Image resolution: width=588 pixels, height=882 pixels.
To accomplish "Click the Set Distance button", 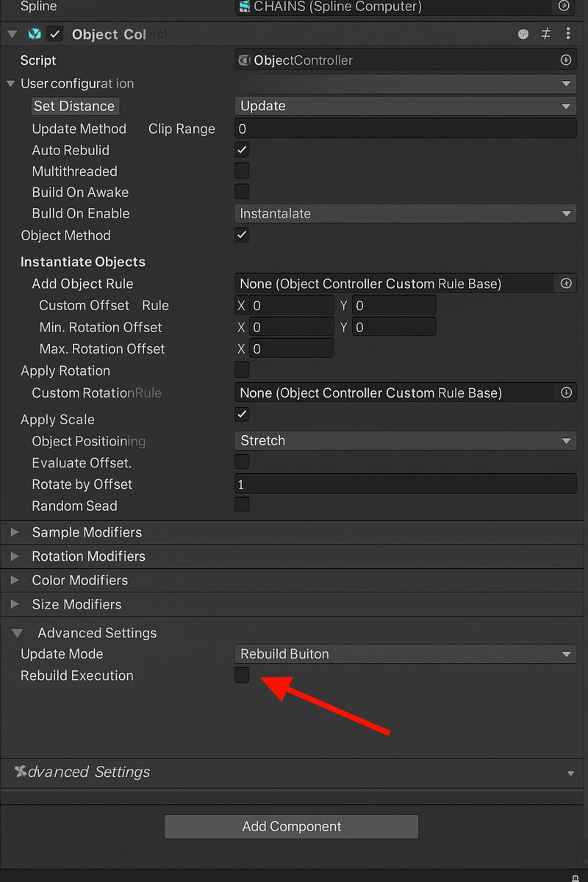I will coord(74,106).
